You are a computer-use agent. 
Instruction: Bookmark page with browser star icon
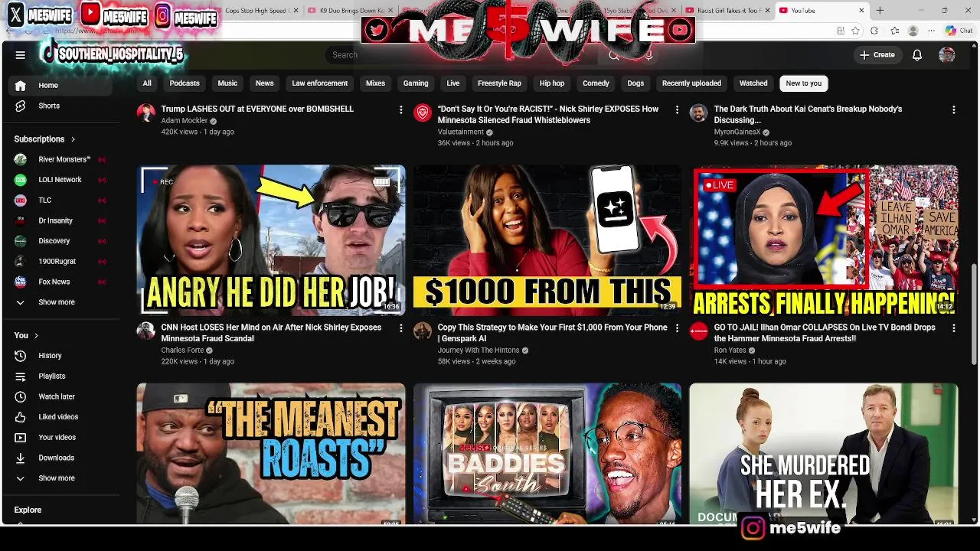click(x=855, y=31)
